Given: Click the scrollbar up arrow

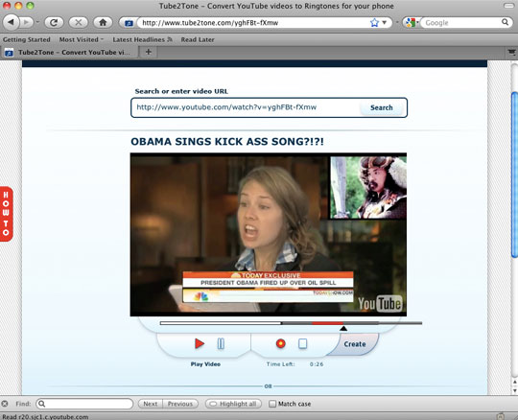Looking at the screenshot, I should (515, 383).
